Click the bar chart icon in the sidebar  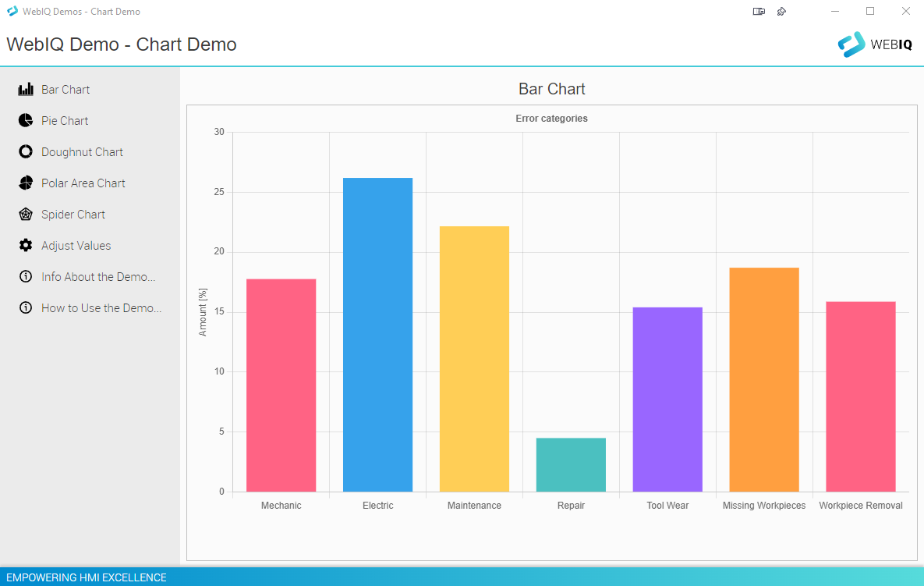(25, 90)
